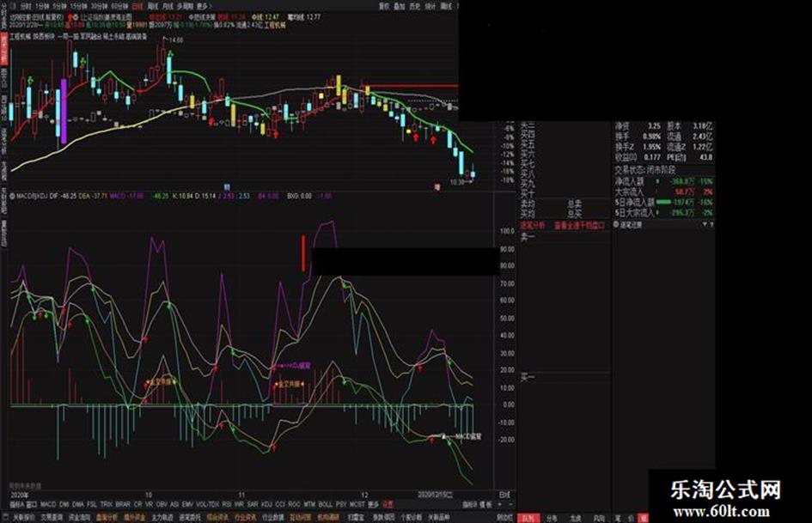Viewport: 812px width, 523px height.
Task: Select the red 日线 period tab
Action: [137, 7]
